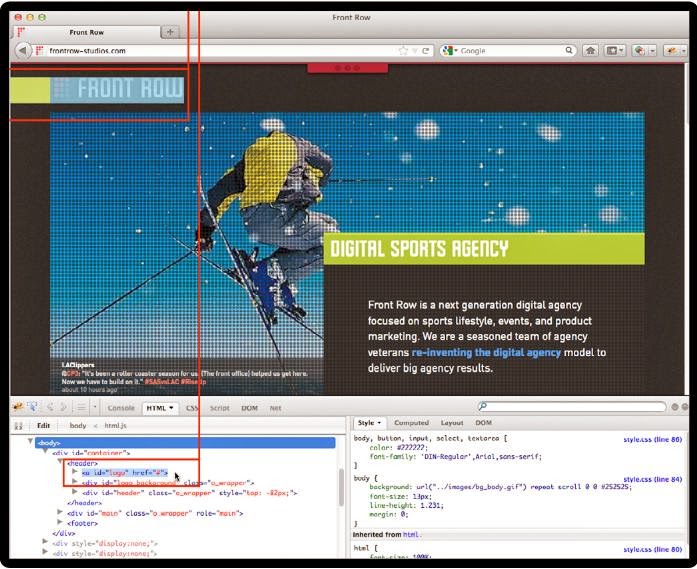Image resolution: width=697 pixels, height=569 pixels.
Task: Select the a id="logo" tree row
Action: pyautogui.click(x=125, y=473)
